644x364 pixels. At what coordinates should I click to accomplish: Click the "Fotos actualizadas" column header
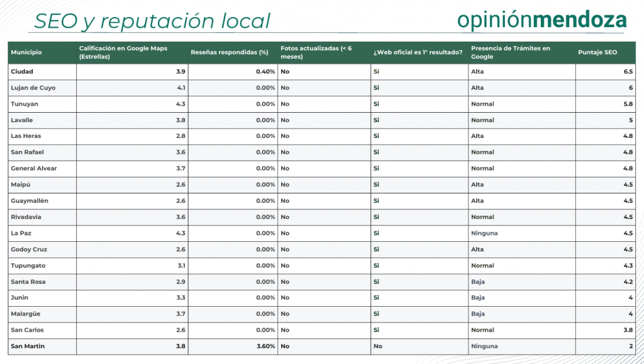point(316,52)
